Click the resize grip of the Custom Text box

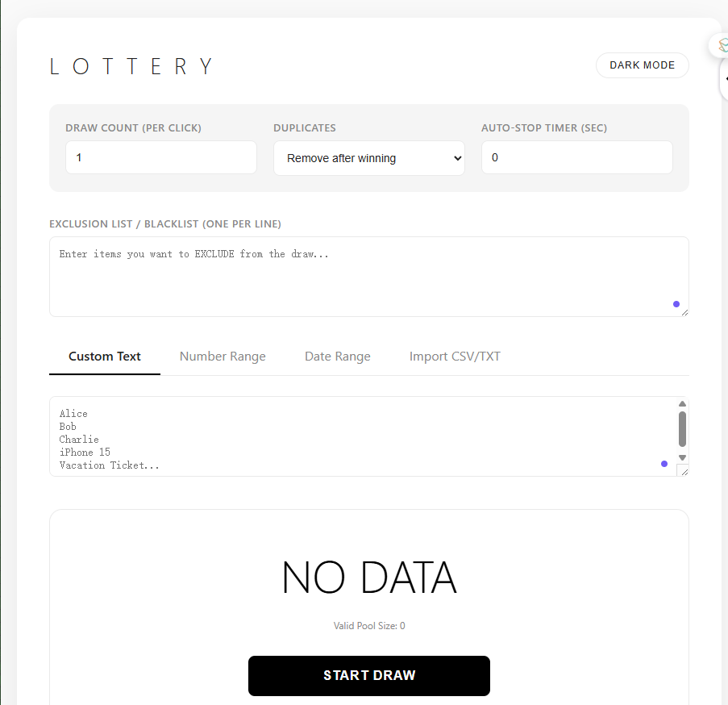684,472
